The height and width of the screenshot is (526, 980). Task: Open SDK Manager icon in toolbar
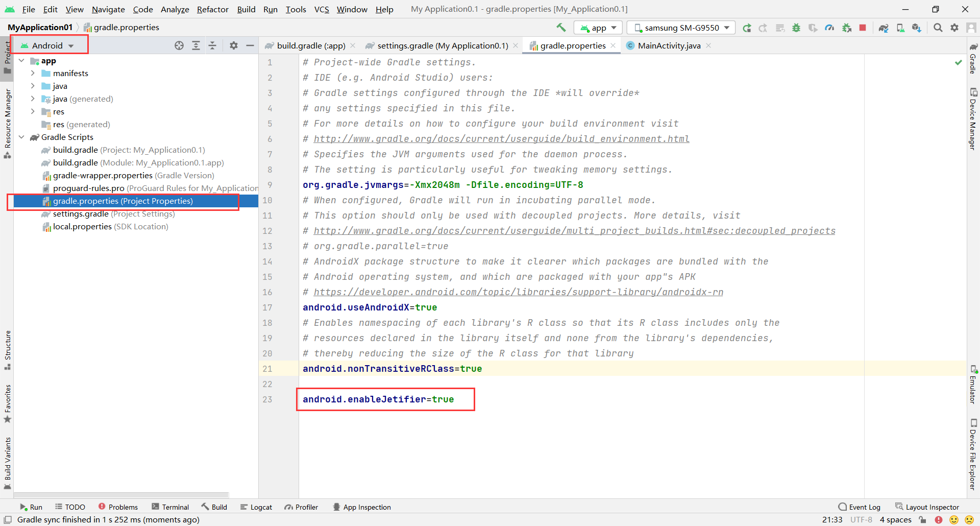pyautogui.click(x=917, y=28)
